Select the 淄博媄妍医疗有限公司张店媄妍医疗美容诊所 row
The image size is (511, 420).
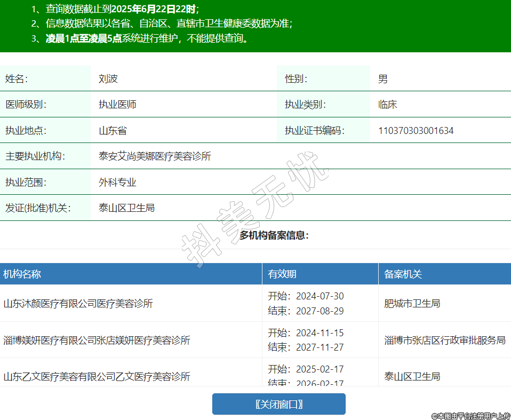(x=97, y=340)
